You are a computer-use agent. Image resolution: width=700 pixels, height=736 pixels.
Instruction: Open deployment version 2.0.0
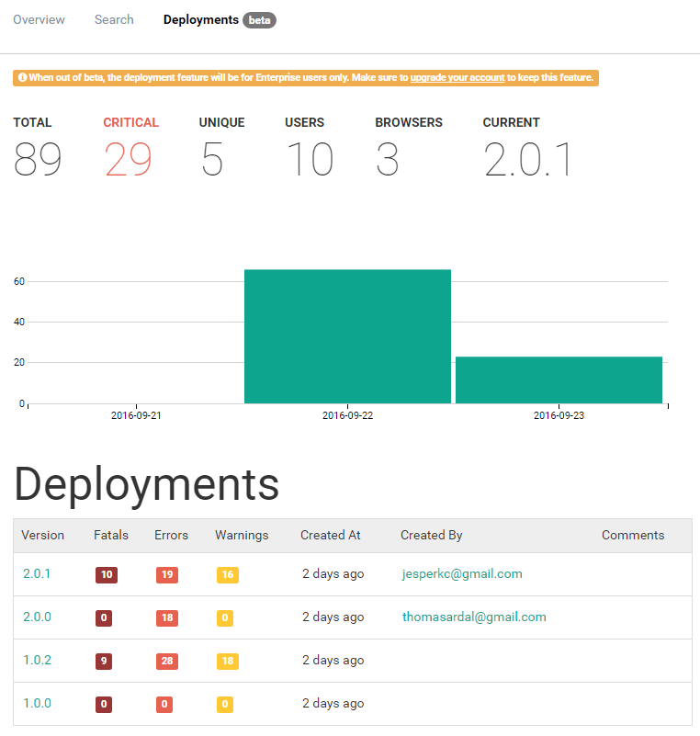pos(37,617)
